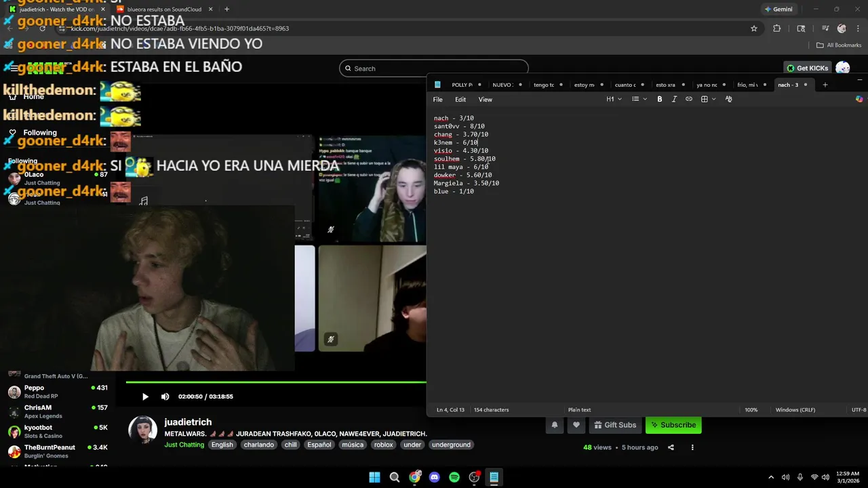Clear formatting in Notepad toolbar

click(729, 99)
